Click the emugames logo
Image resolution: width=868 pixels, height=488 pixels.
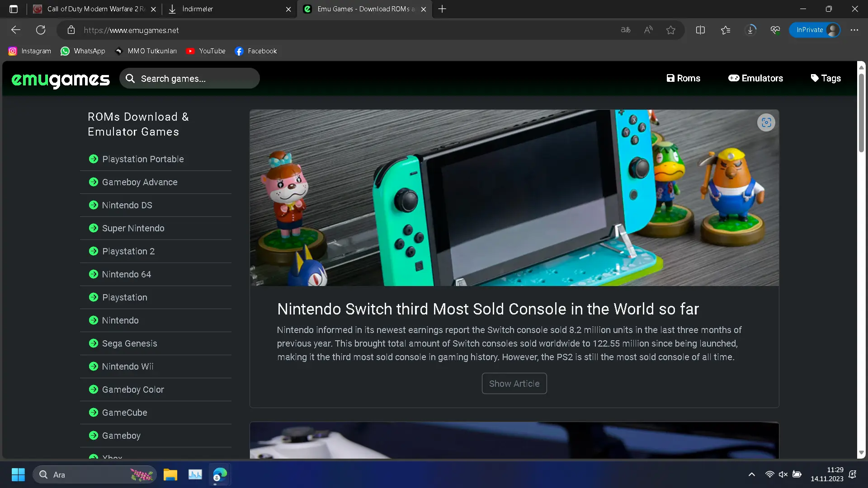coord(61,79)
